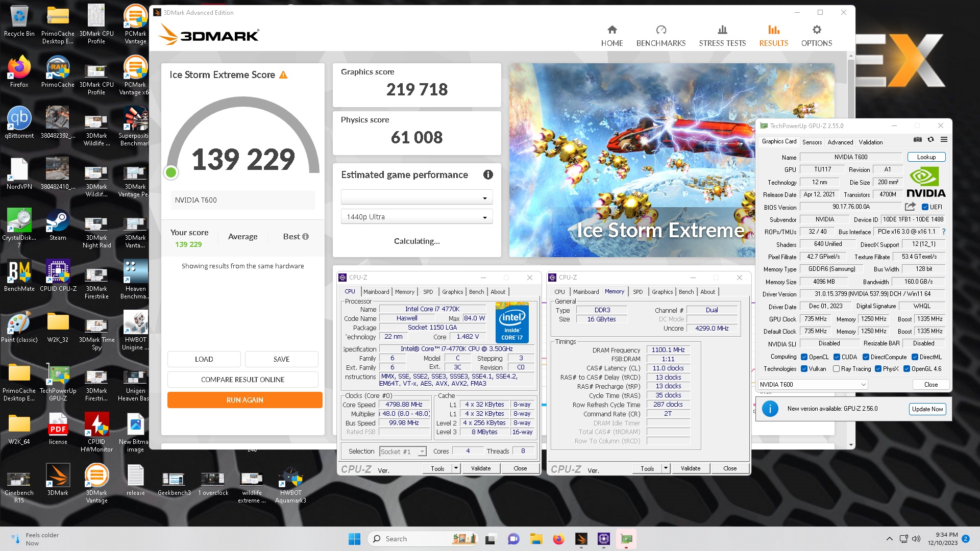Open RESULTS section in 3DMark
Viewport: 980px width, 551px height.
click(x=774, y=36)
